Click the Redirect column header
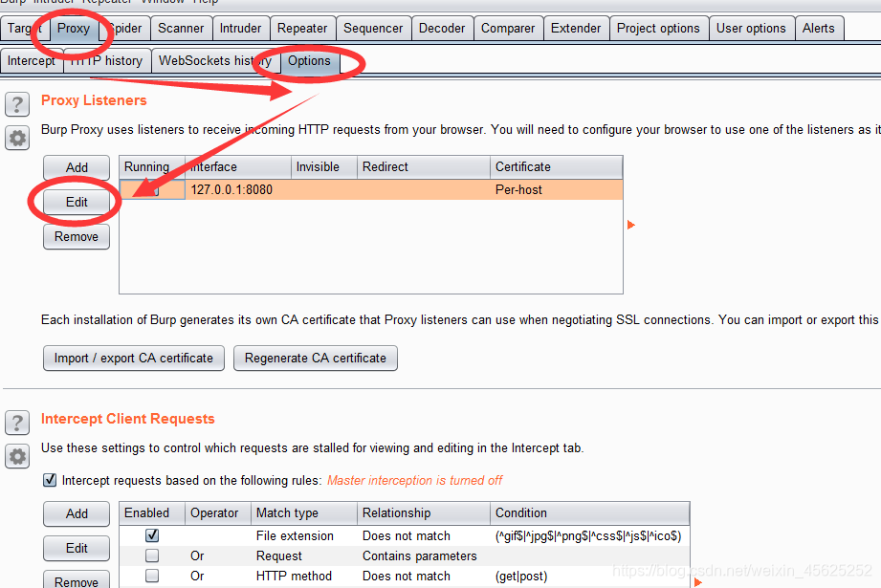This screenshot has height=588, width=881. click(x=424, y=166)
